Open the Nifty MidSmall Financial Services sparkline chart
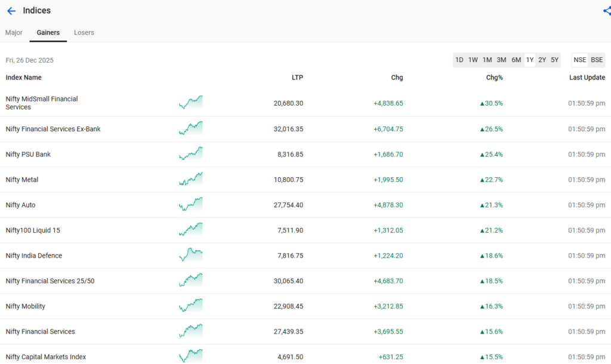This screenshot has height=364, width=611. pos(191,103)
